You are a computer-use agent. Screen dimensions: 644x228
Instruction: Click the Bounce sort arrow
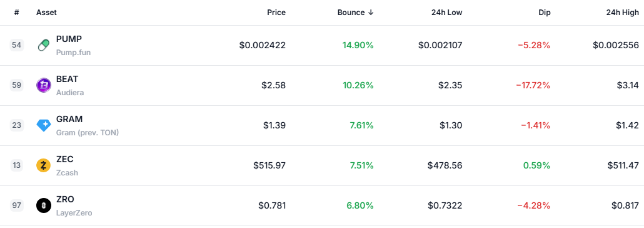coord(371,13)
